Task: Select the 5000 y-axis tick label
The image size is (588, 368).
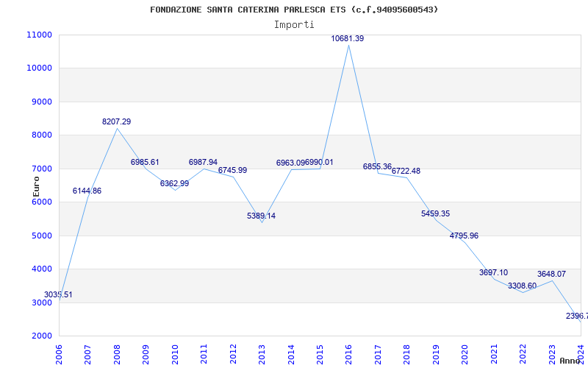Action: click(x=40, y=236)
